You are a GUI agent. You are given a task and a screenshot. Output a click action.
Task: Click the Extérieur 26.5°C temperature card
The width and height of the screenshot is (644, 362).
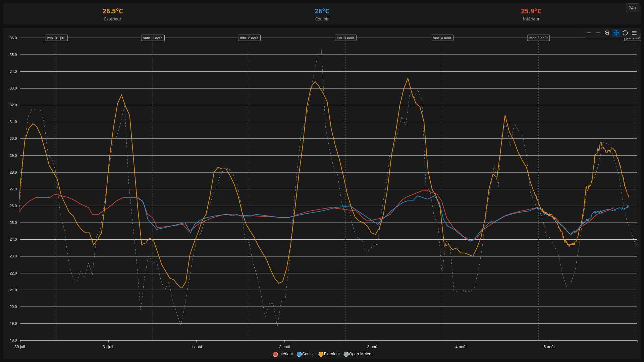(x=113, y=14)
